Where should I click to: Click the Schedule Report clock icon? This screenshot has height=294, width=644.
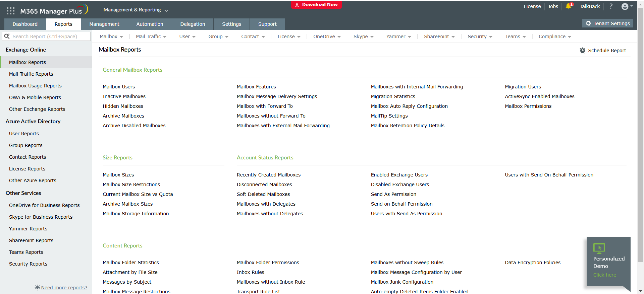click(583, 51)
